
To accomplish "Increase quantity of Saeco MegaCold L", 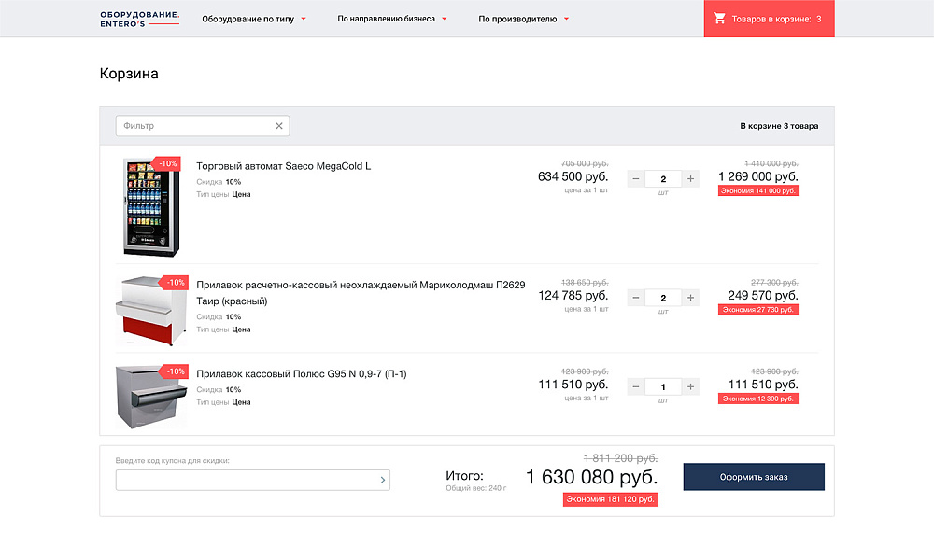I will [x=690, y=179].
